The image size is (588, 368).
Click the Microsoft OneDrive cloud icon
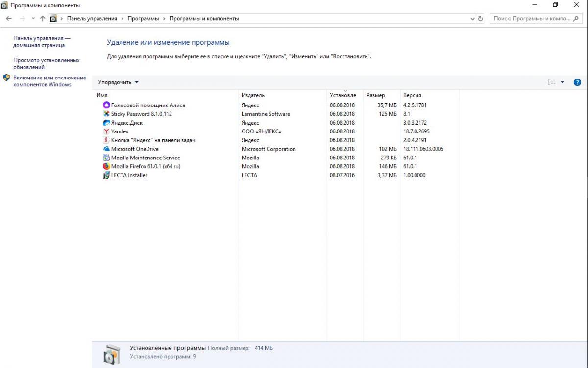pyautogui.click(x=106, y=149)
